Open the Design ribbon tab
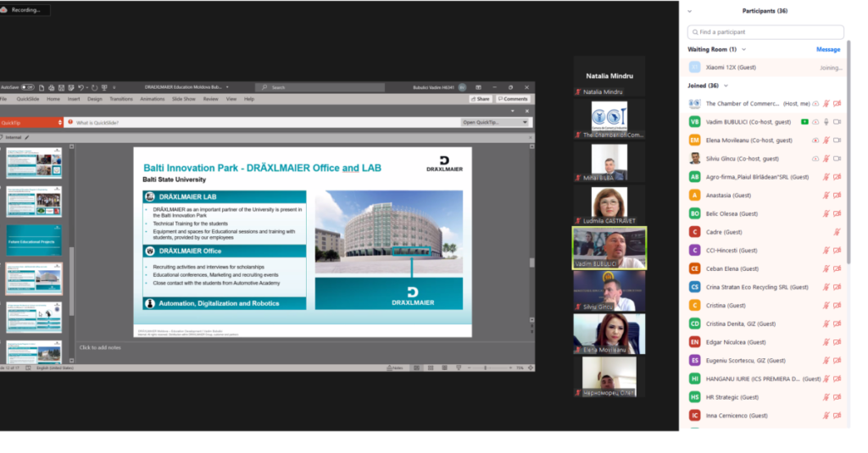The image size is (868, 453). tap(95, 99)
